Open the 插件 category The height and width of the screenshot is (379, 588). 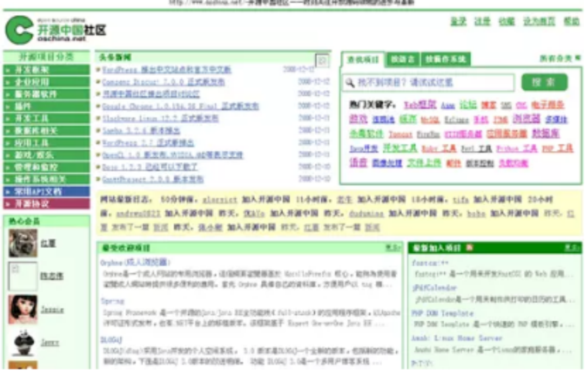click(x=46, y=106)
